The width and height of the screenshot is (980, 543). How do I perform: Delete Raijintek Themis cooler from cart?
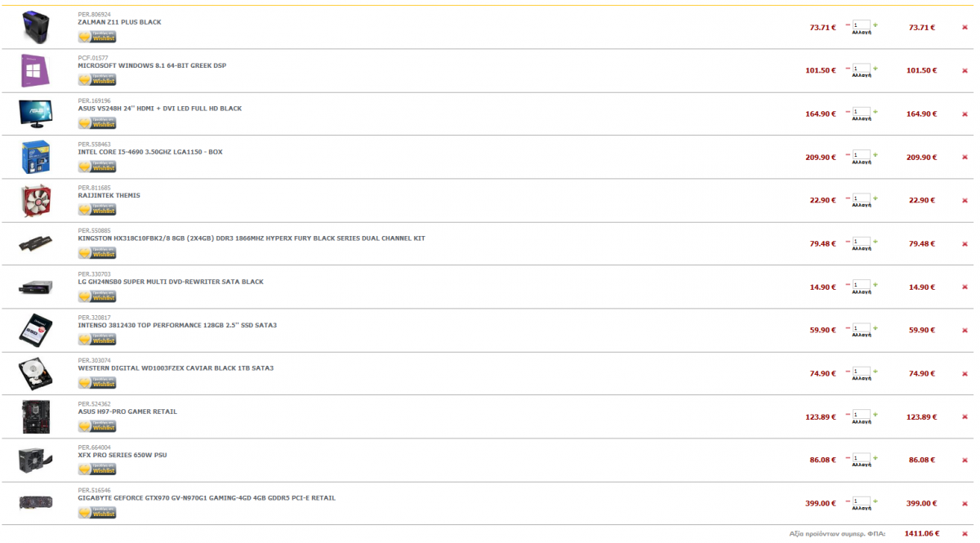[964, 201]
